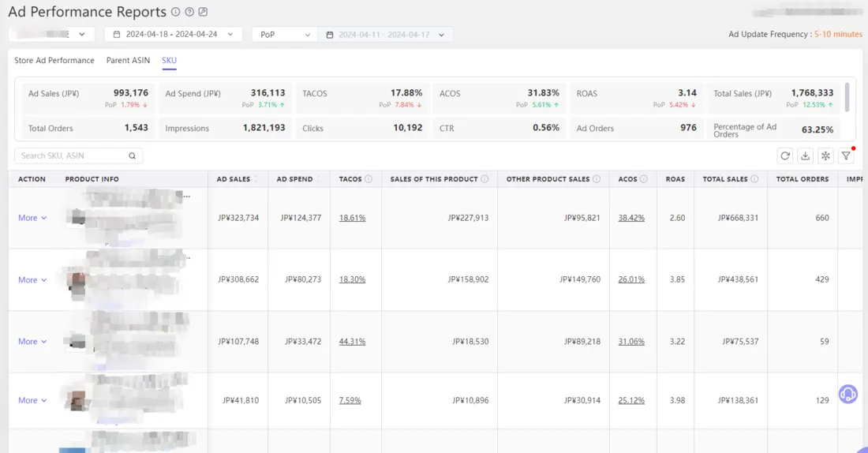Click the Impressions 1,821,193 summary card
868x453 pixels.
pos(225,128)
